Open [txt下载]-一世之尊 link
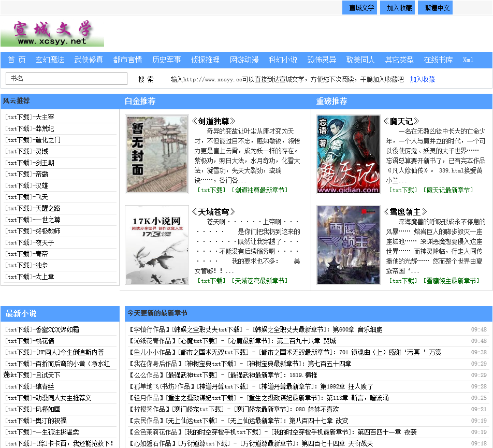493x448 pixels. [x=33, y=220]
